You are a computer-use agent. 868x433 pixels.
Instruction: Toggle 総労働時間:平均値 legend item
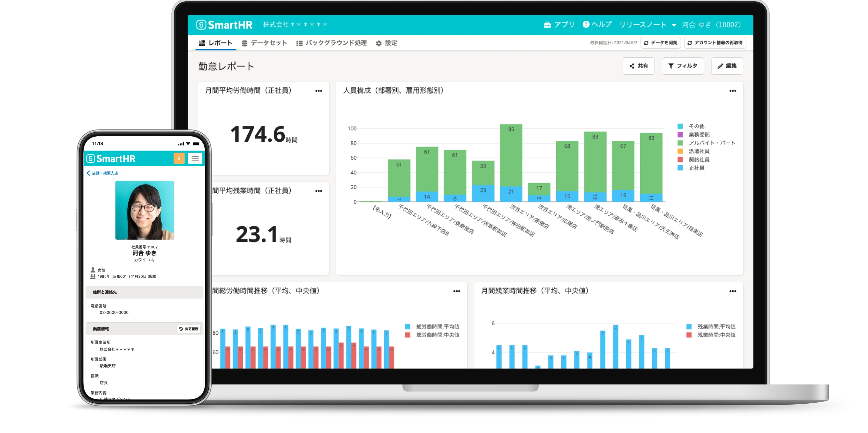[x=432, y=326]
